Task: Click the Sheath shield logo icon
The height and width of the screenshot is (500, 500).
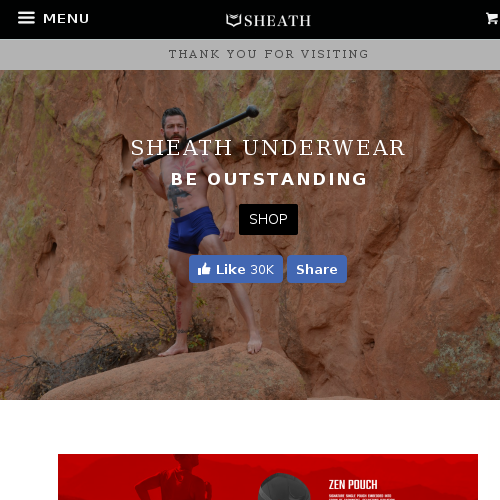Action: point(233,20)
